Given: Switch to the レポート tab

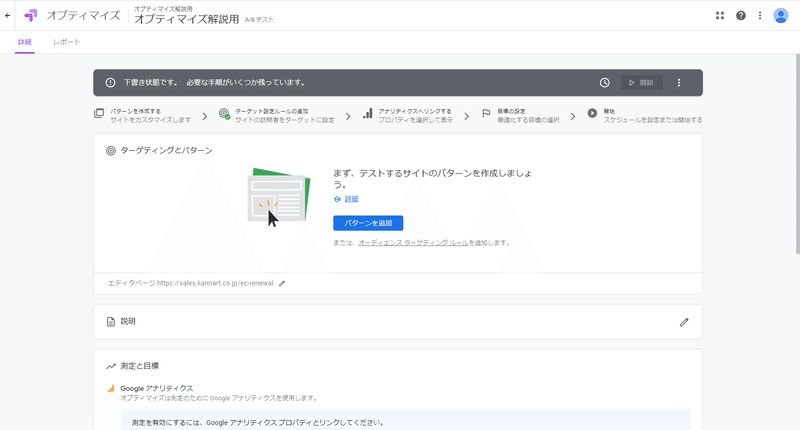Looking at the screenshot, I should click(x=67, y=42).
